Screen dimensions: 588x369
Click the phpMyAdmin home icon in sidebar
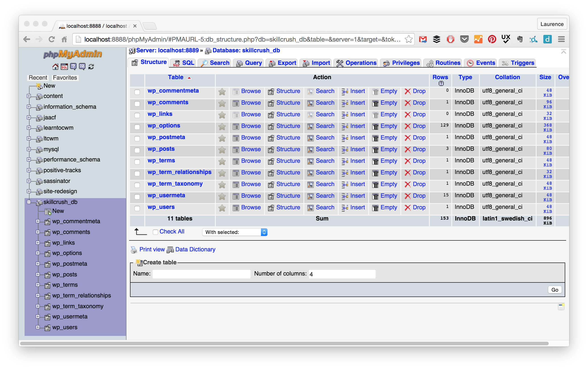click(55, 67)
